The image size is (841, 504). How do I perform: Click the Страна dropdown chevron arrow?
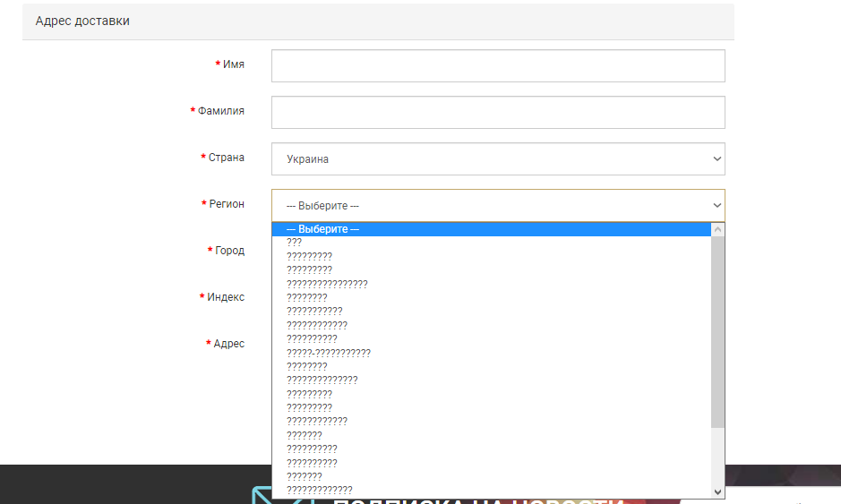pyautogui.click(x=717, y=158)
